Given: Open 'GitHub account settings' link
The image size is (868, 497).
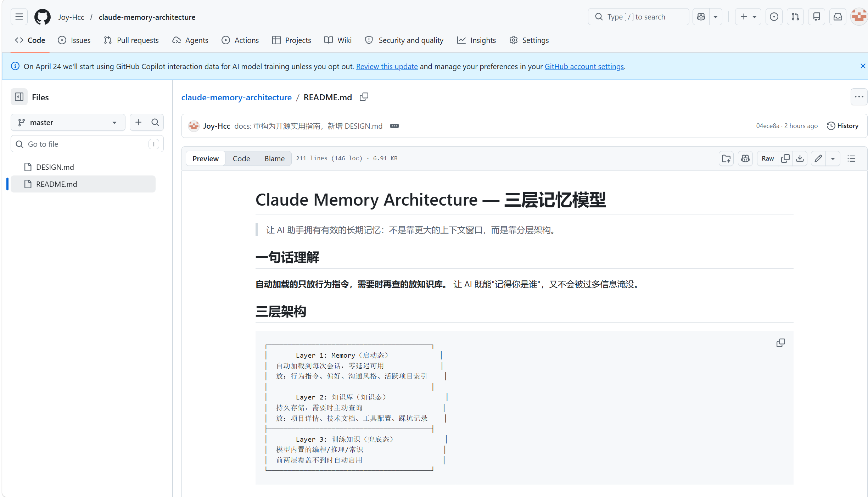Looking at the screenshot, I should [x=584, y=66].
